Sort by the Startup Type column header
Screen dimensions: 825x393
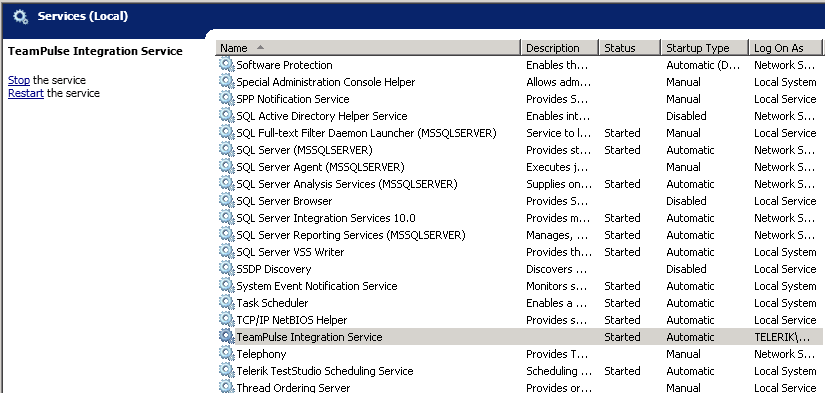705,48
